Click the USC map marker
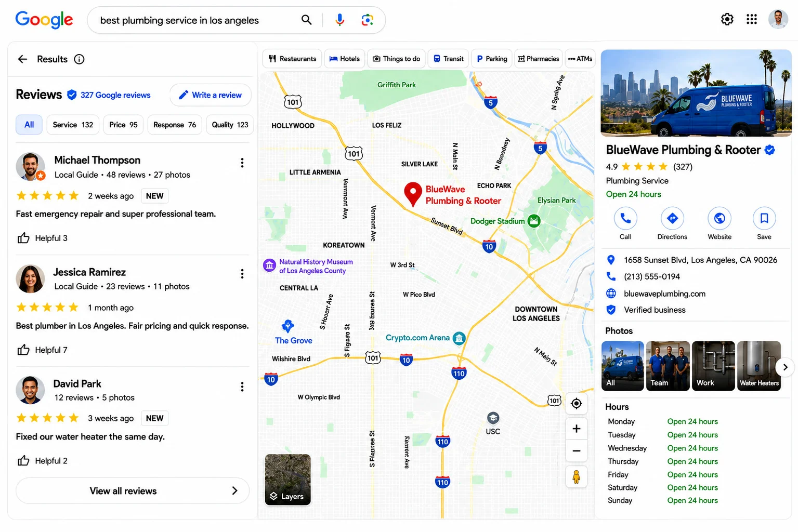Screen dimensions: 798x532 (x=493, y=418)
